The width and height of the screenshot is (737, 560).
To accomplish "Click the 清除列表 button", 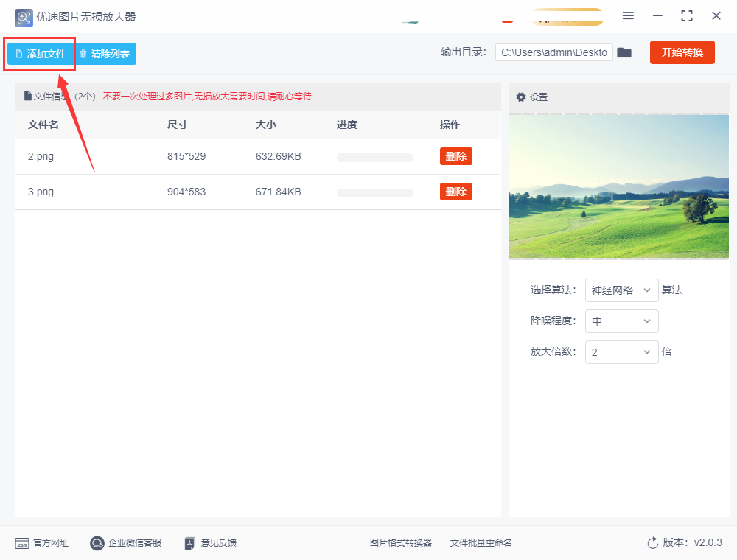I will [x=105, y=54].
